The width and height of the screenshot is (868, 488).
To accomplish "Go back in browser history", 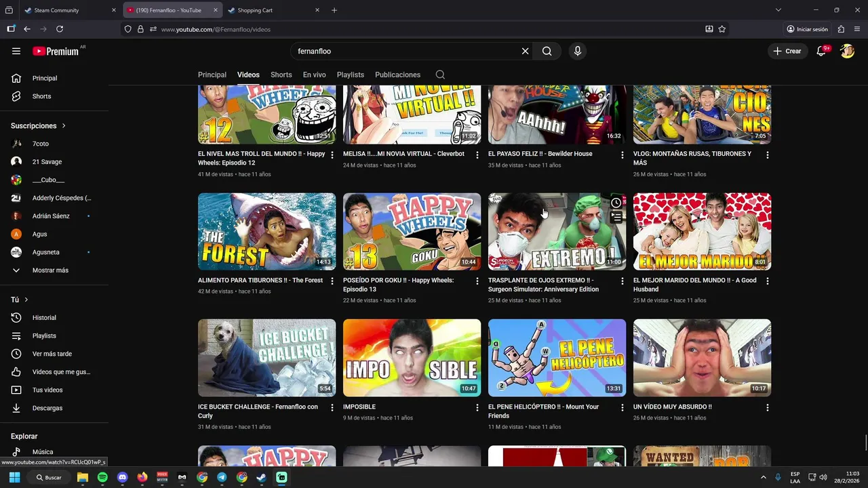I will click(27, 29).
